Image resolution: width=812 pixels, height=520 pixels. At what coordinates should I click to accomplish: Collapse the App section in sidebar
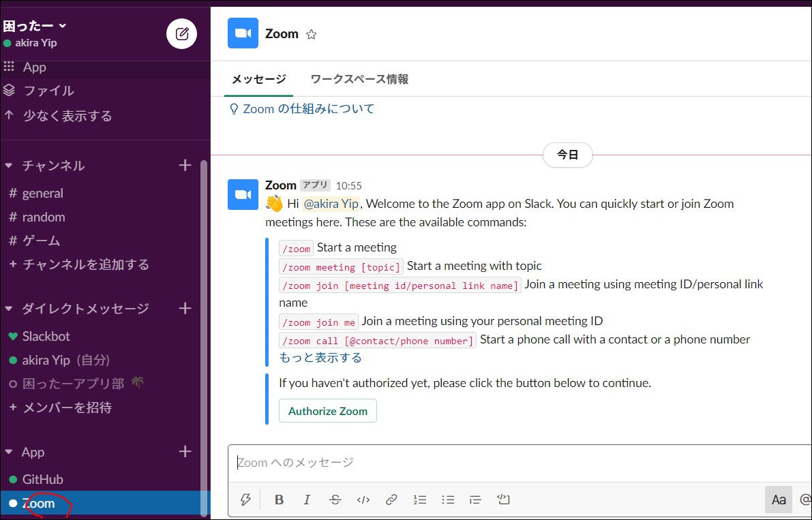pos(9,452)
